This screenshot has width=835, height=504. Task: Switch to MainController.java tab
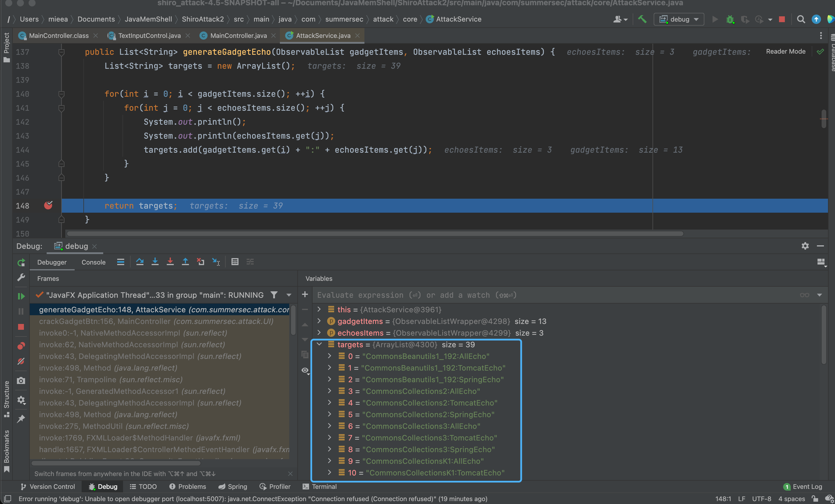click(x=238, y=36)
